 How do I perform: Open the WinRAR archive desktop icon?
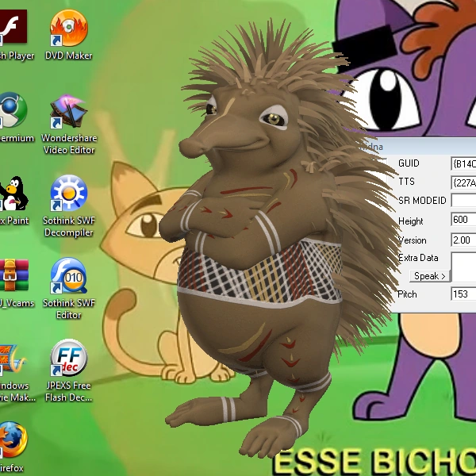click(14, 275)
